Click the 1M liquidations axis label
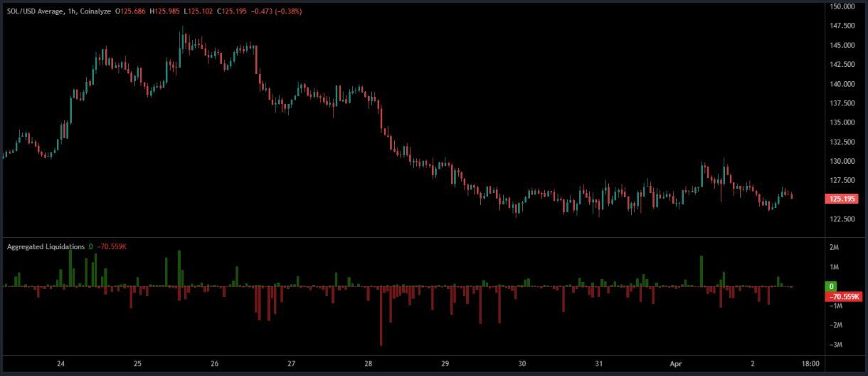Screen dimensions: 868x376 [x=835, y=267]
